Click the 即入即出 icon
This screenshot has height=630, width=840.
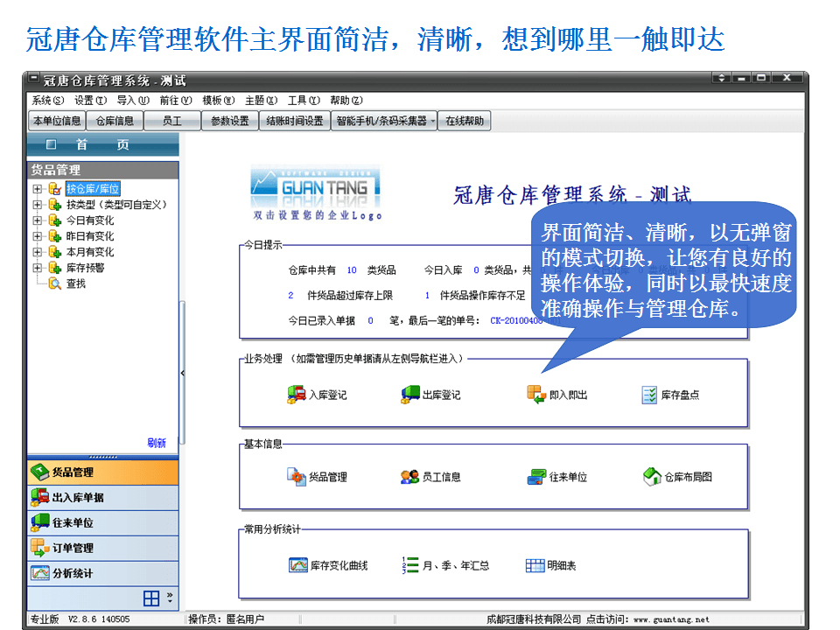click(x=536, y=395)
